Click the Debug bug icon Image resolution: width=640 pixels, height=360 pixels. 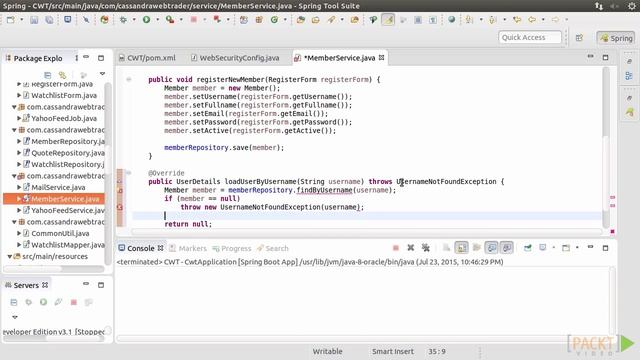123,19
